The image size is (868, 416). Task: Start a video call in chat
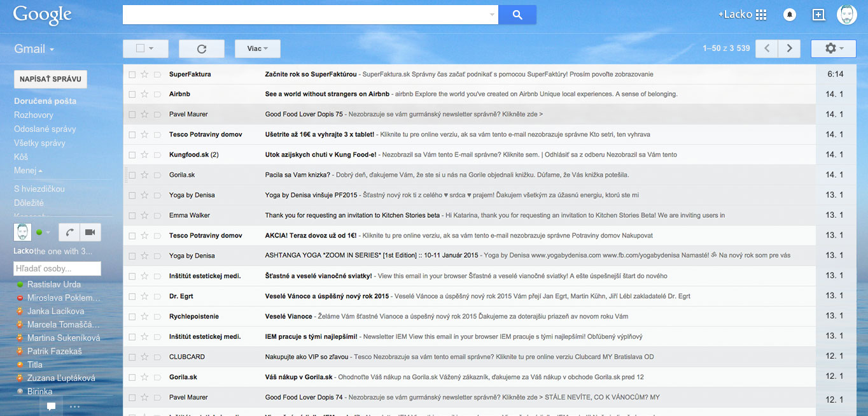pos(90,233)
